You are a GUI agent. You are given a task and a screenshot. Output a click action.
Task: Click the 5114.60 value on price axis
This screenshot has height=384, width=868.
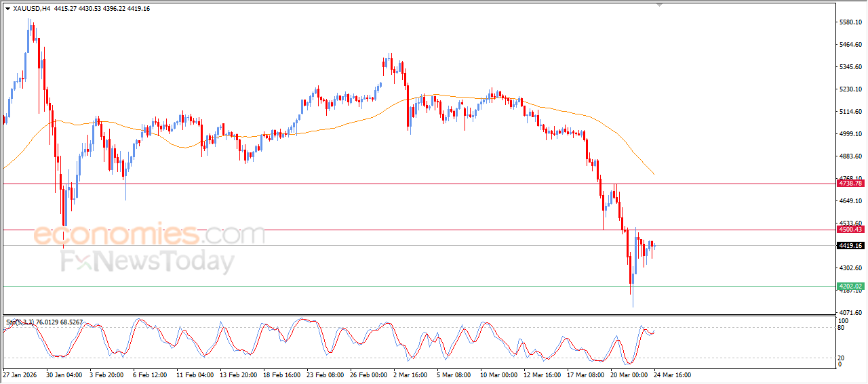(x=850, y=112)
